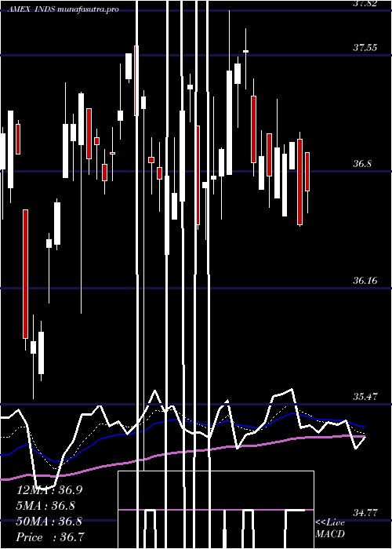Click the 35.47 price axis label

365,397
